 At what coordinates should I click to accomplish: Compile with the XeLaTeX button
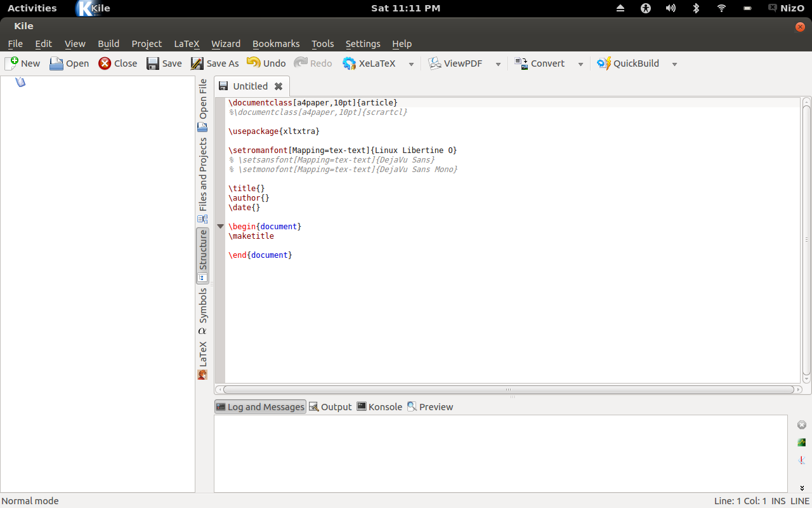369,63
